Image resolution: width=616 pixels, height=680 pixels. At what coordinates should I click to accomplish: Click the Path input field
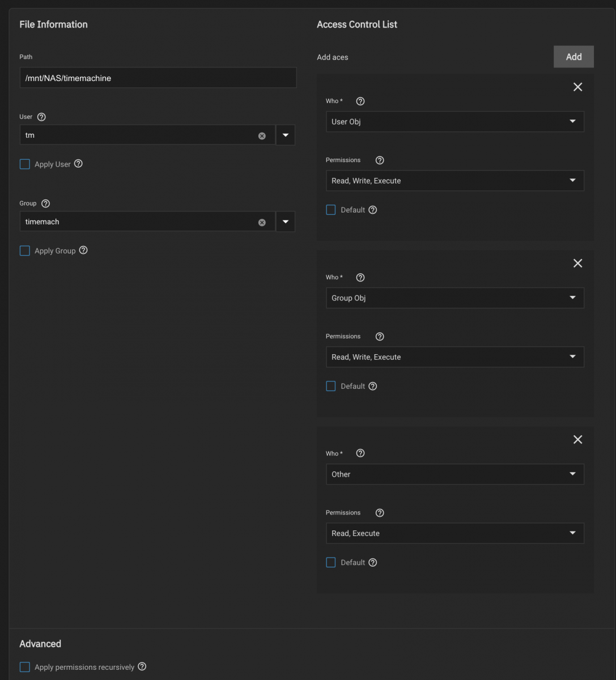tap(158, 78)
